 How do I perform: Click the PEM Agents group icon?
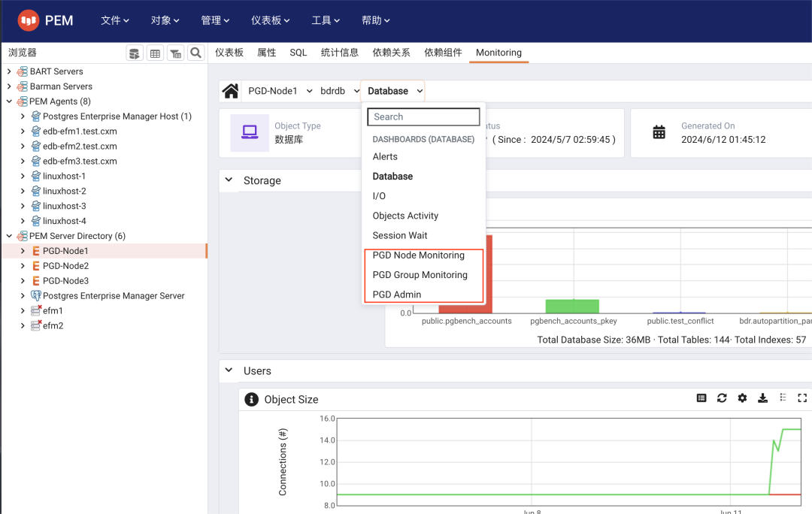(x=23, y=101)
